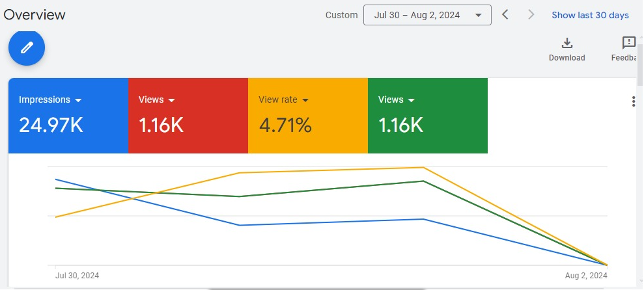Click the Aug 2, 2024 axis label
The height and width of the screenshot is (290, 644).
click(x=585, y=276)
